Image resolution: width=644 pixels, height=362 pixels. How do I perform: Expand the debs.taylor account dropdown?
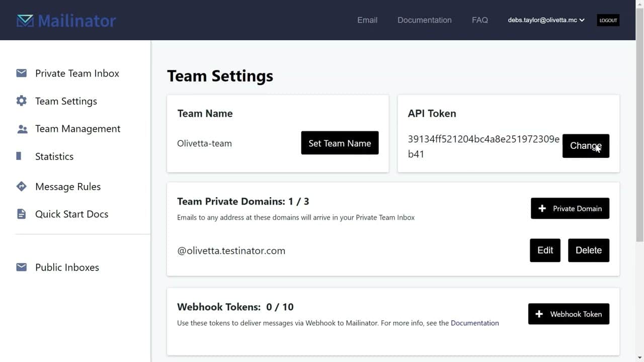pos(546,20)
